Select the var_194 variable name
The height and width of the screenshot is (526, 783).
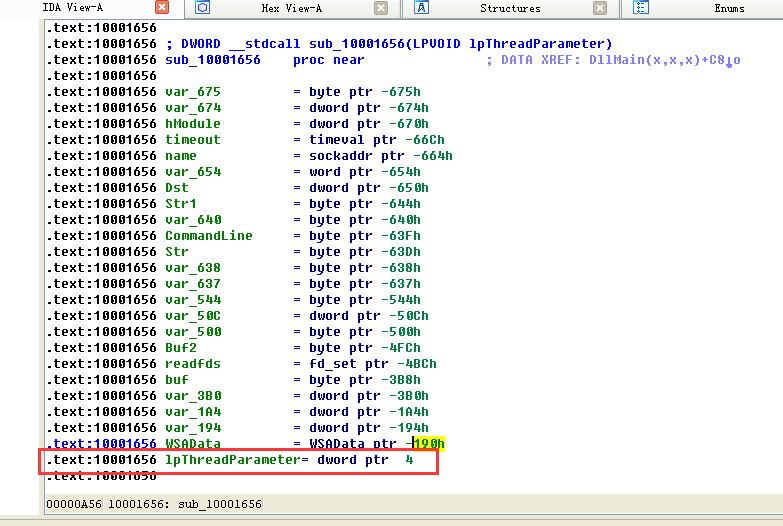point(193,428)
